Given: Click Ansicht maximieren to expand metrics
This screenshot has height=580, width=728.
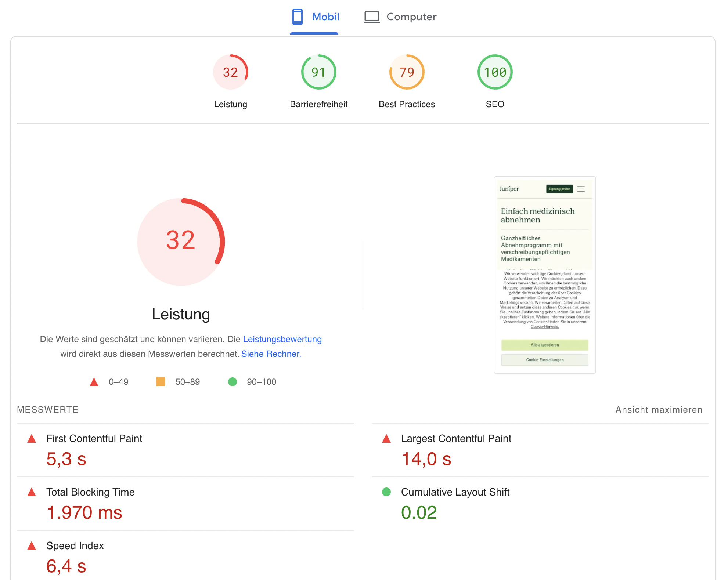Looking at the screenshot, I should click(x=659, y=410).
